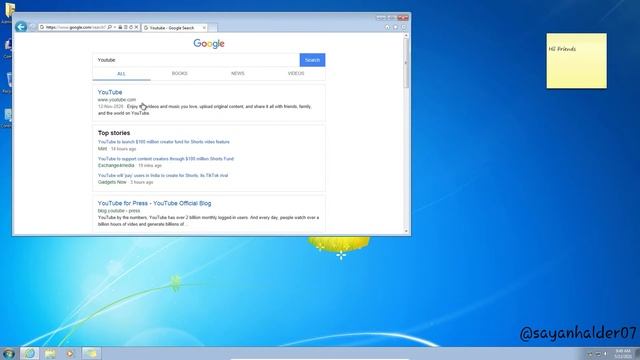Open the support content creators Shorts Fund story

click(x=166, y=159)
